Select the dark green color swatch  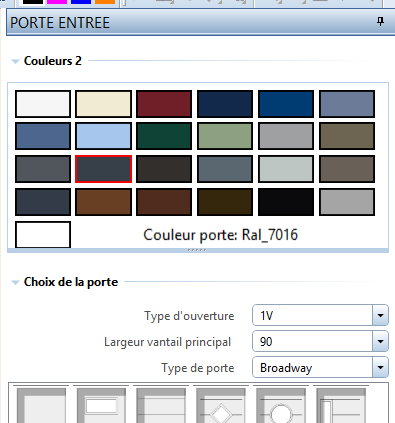(x=164, y=136)
